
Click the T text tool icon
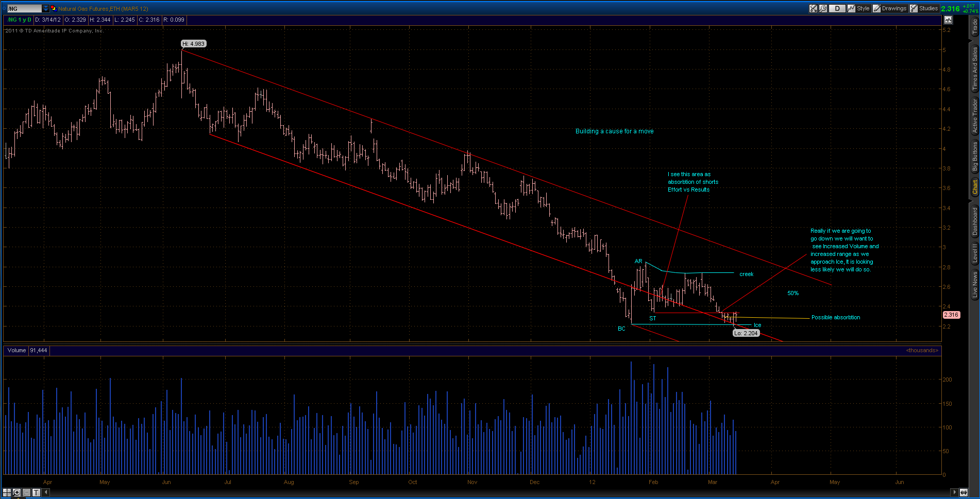(x=37, y=492)
